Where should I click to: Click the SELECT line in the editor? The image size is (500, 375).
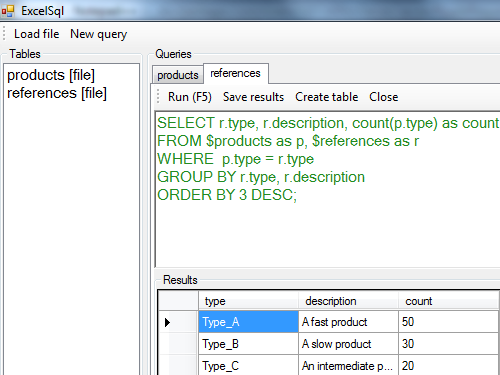pos(328,123)
